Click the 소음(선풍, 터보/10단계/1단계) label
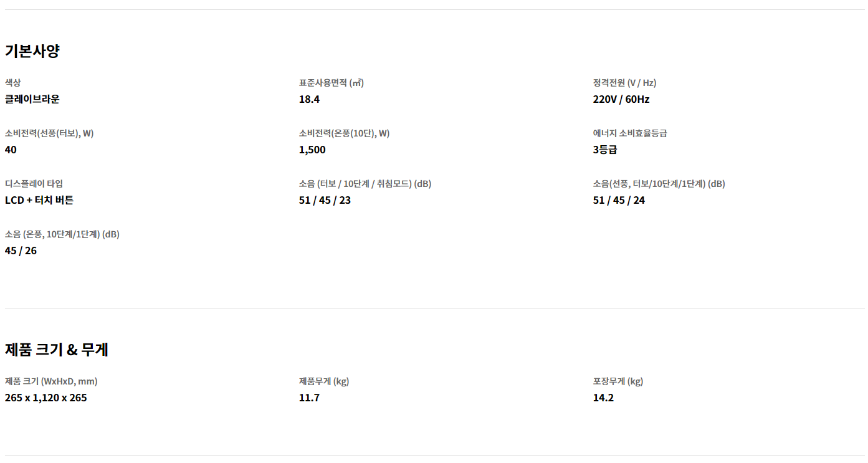 659,184
